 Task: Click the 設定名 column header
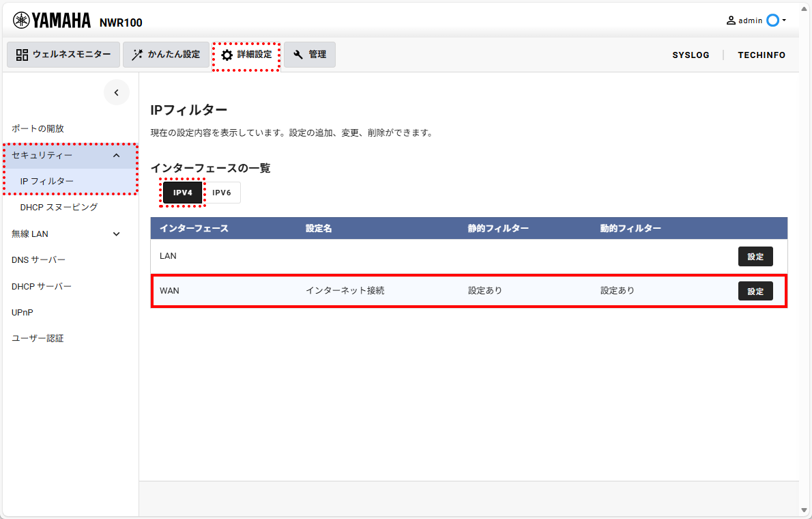319,228
